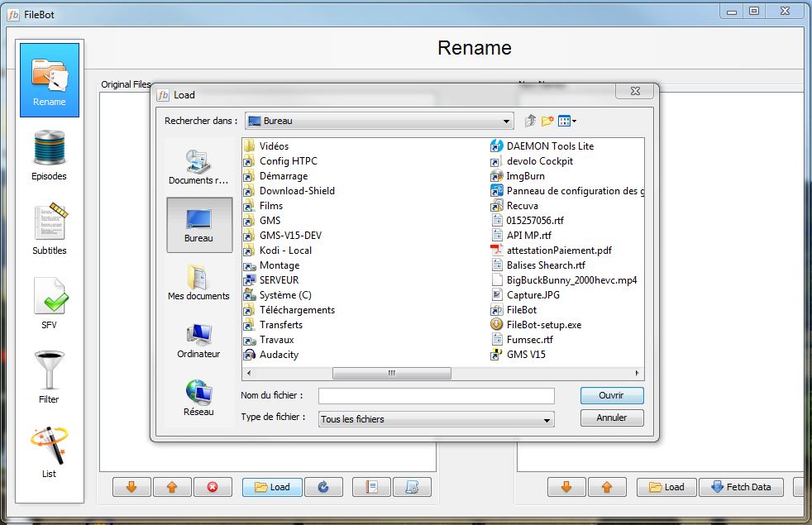Open the SFV checksum panel

click(49, 303)
